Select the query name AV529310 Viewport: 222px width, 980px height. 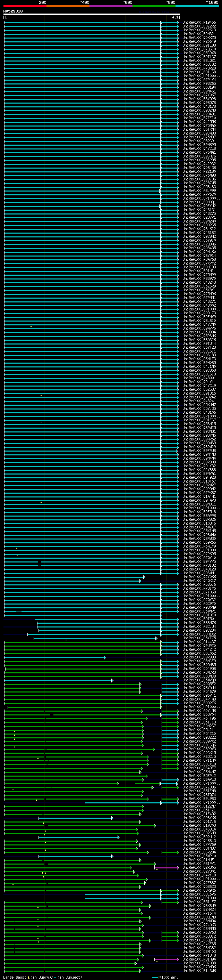tap(13, 11)
